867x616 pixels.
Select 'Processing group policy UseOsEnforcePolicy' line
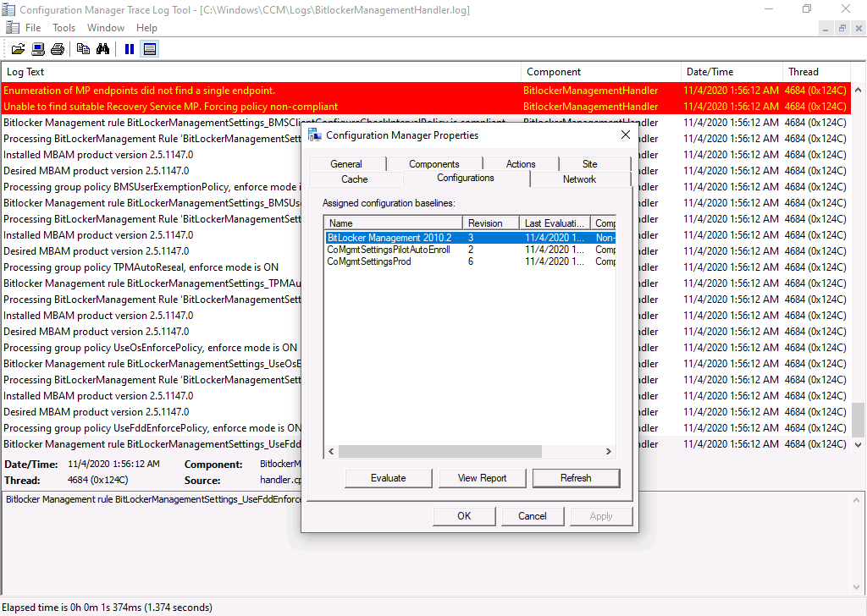(x=151, y=348)
